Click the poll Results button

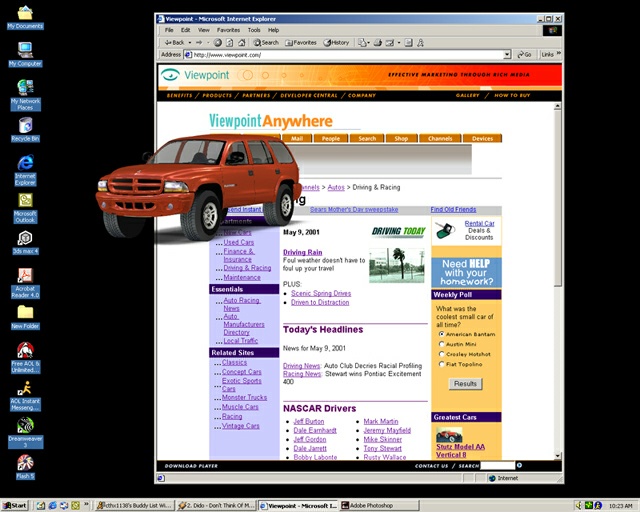465,383
